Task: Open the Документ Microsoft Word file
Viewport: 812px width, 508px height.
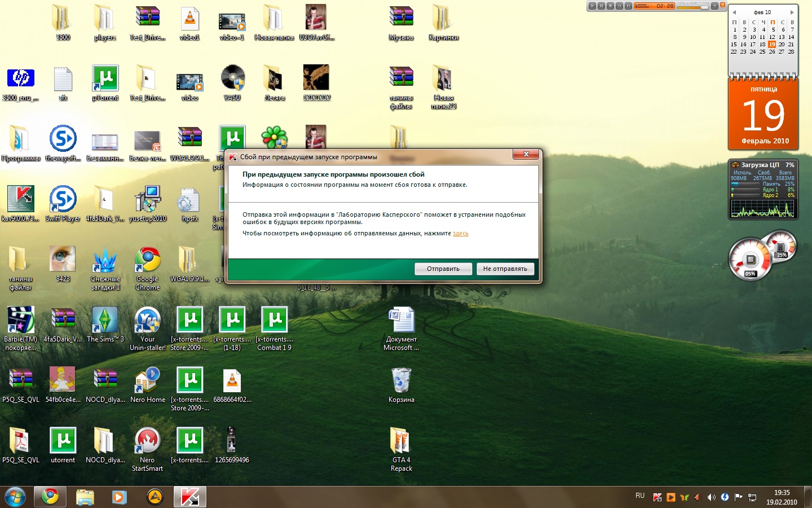Action: click(x=401, y=329)
